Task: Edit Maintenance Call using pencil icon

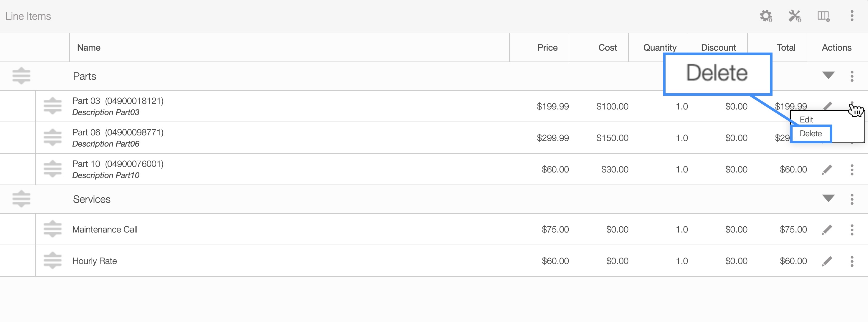Action: pyautogui.click(x=827, y=230)
